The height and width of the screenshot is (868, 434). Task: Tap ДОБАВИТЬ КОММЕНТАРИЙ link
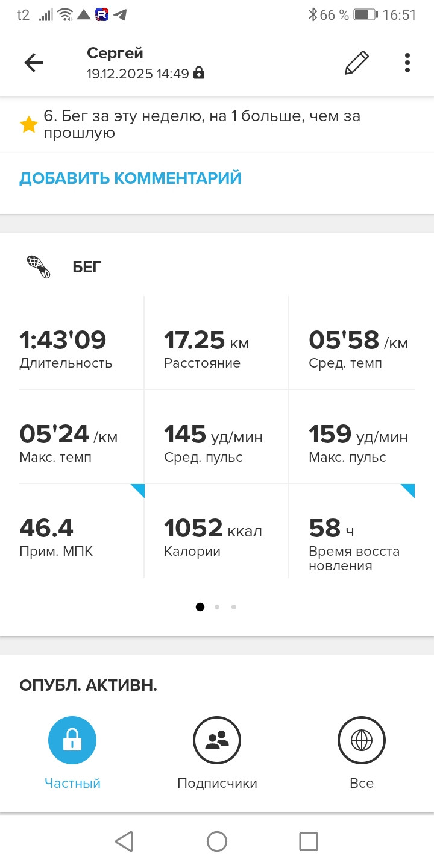[130, 178]
